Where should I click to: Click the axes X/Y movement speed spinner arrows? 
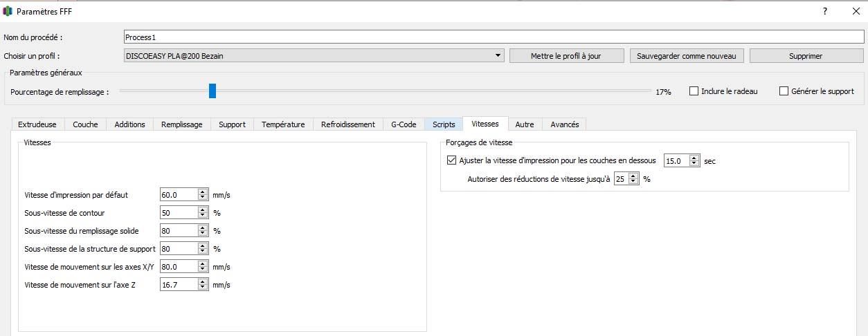pyautogui.click(x=203, y=267)
